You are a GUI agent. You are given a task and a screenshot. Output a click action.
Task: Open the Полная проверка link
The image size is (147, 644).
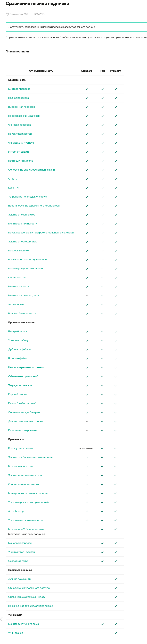[x=18, y=98]
